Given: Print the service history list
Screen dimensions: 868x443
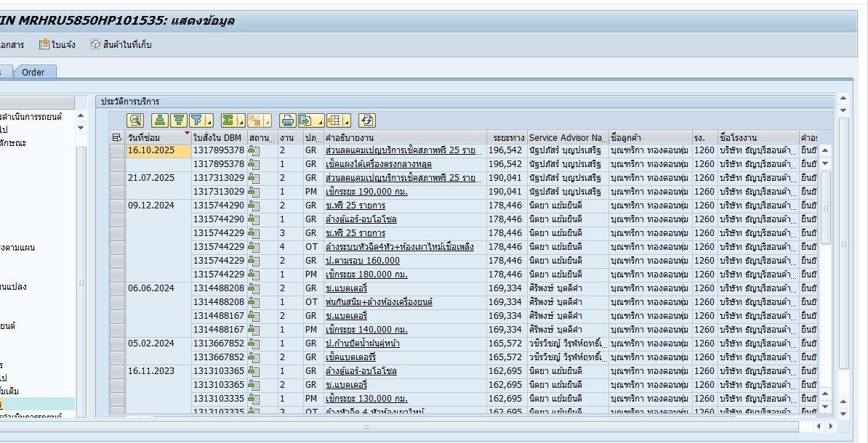Looking at the screenshot, I should 288,120.
